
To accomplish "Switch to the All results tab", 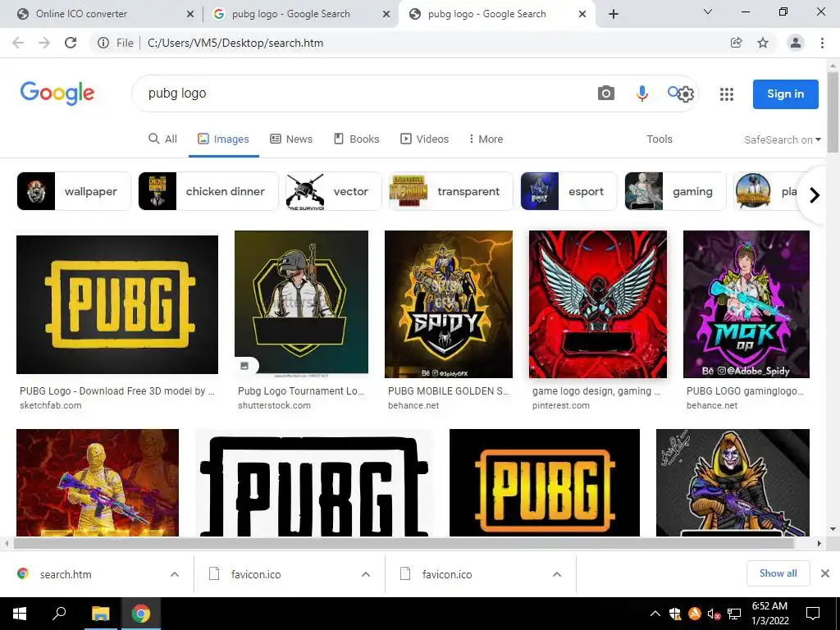I will pos(162,139).
